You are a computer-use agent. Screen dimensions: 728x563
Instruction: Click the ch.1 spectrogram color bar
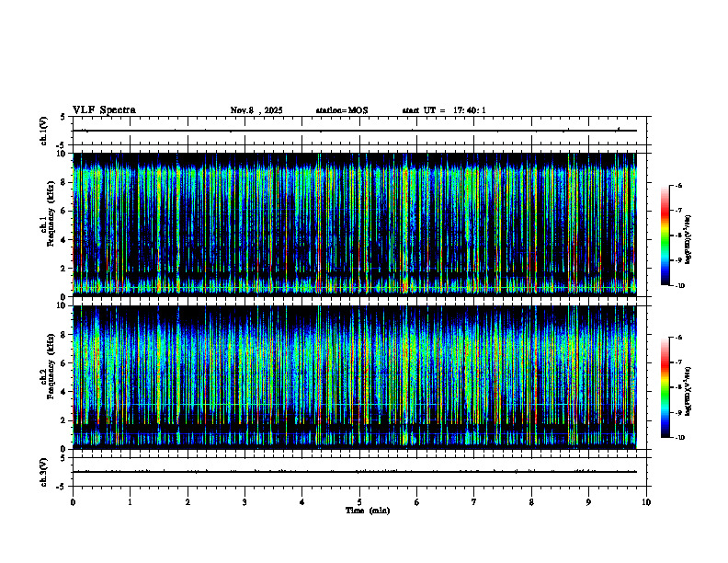(665, 236)
